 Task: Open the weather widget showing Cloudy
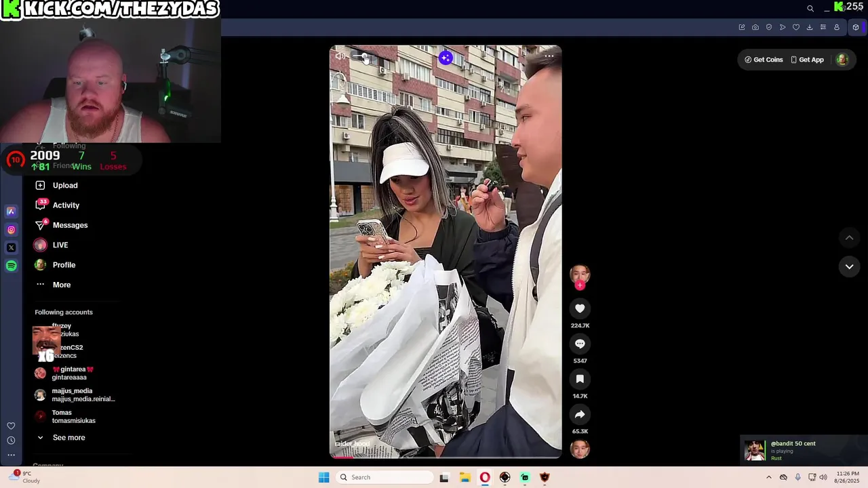click(x=23, y=477)
